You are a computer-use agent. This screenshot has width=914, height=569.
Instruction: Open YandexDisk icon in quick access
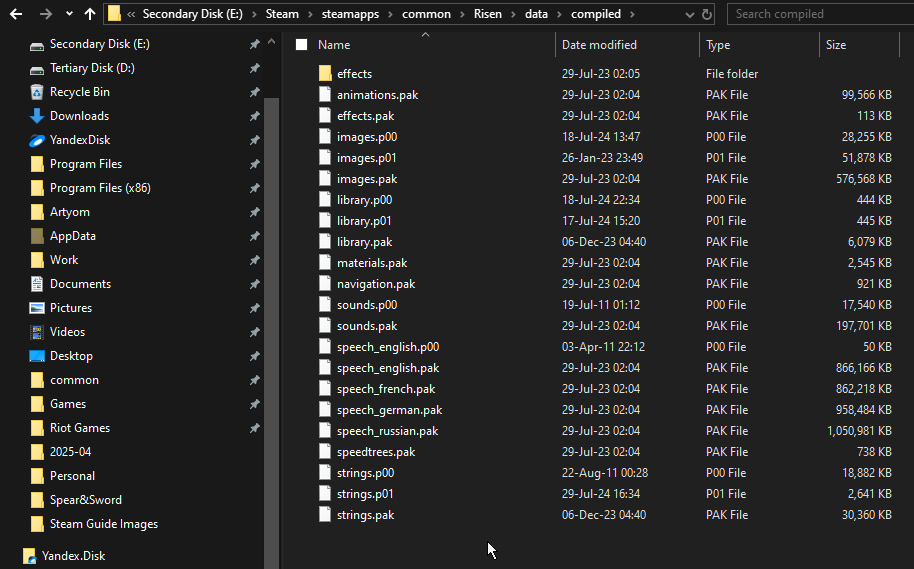(37, 140)
